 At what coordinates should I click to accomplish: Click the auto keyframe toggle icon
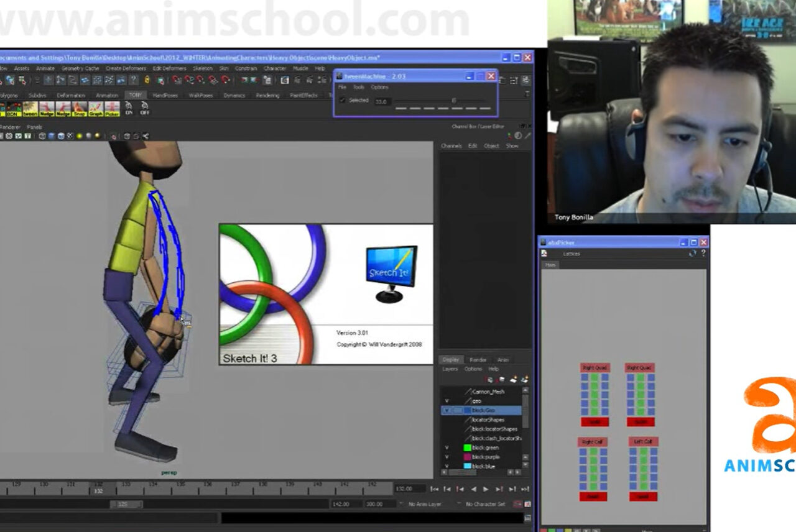(x=517, y=504)
